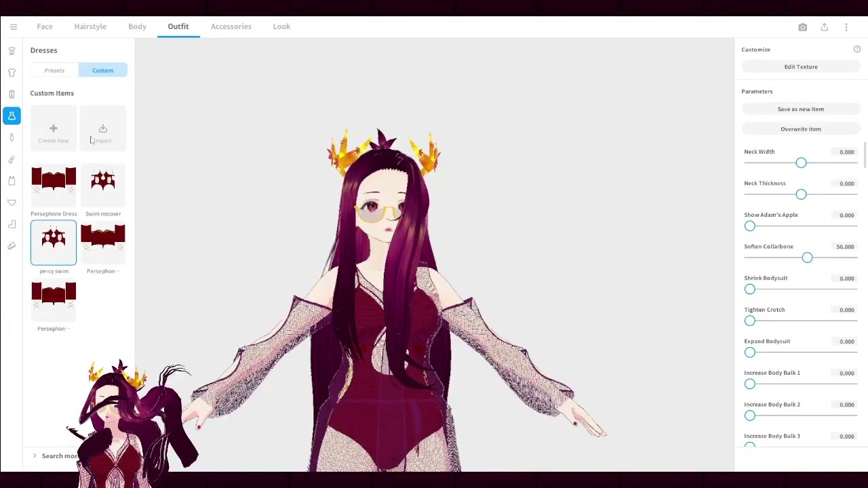The height and width of the screenshot is (488, 868).
Task: Select the legwear sock category icon
Action: 12,224
